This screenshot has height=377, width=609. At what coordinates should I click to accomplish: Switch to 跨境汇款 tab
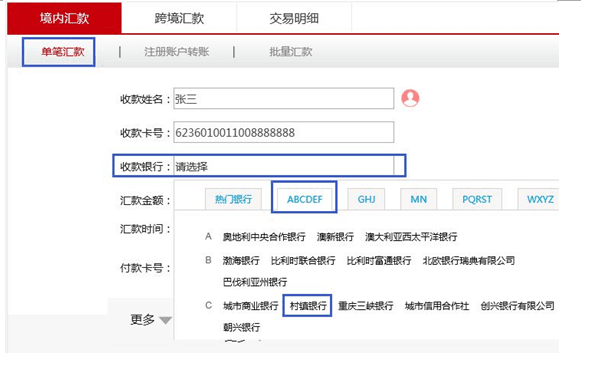click(179, 18)
